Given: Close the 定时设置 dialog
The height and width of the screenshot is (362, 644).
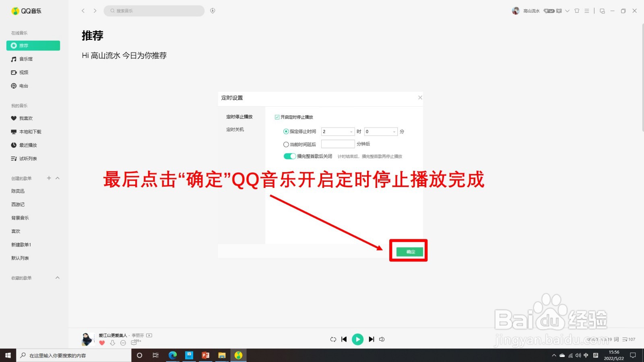Looking at the screenshot, I should (x=420, y=98).
